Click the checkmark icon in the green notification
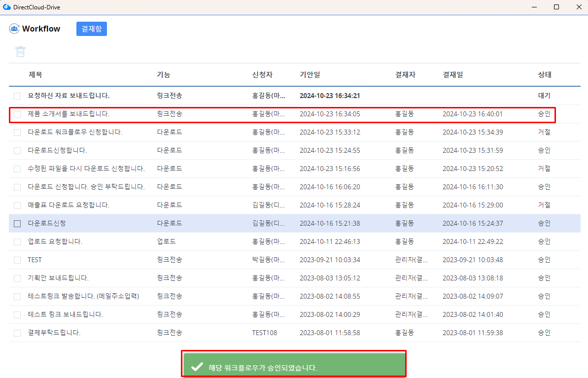The image size is (588, 378). (197, 367)
